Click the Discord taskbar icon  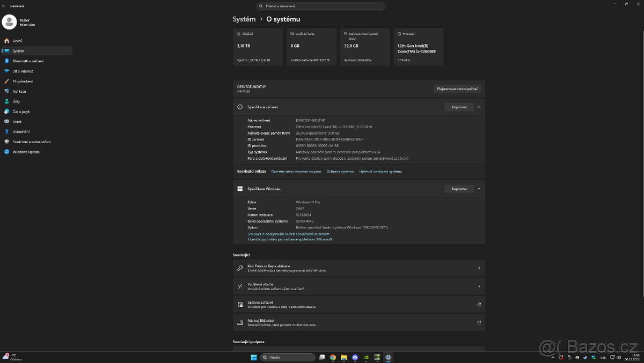(355, 357)
